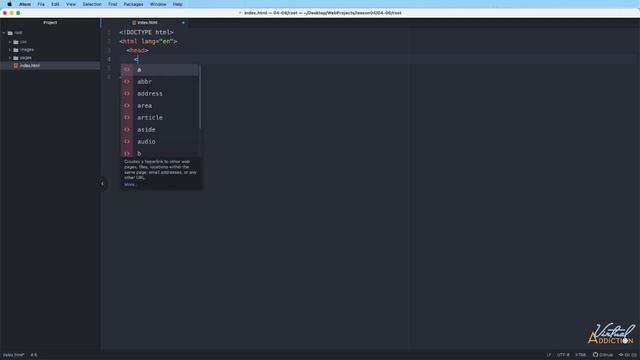Image resolution: width=640 pixels, height=360 pixels.
Task: Collapse the root project folder
Action: click(x=4, y=33)
